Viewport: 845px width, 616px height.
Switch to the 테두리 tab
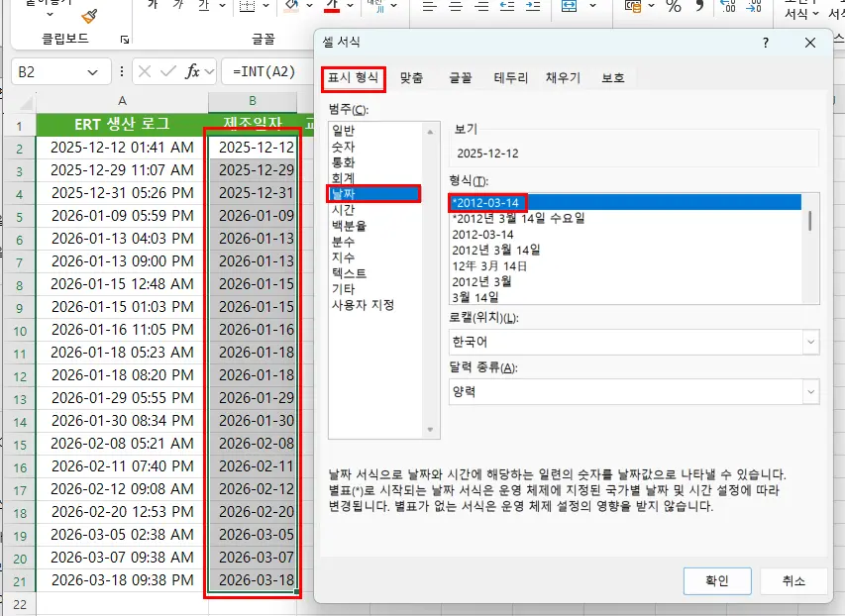pyautogui.click(x=505, y=76)
